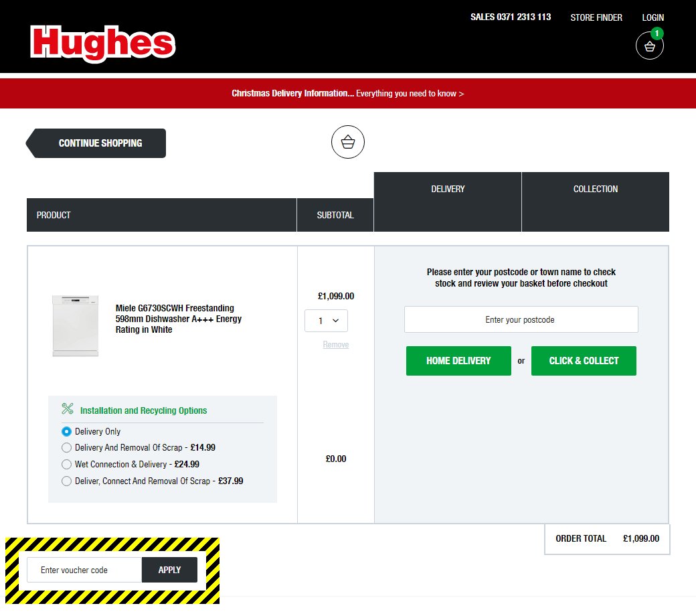This screenshot has width=696, height=616.
Task: Pick Deliver, Connect And Removal Of Scrap
Action: 66,481
